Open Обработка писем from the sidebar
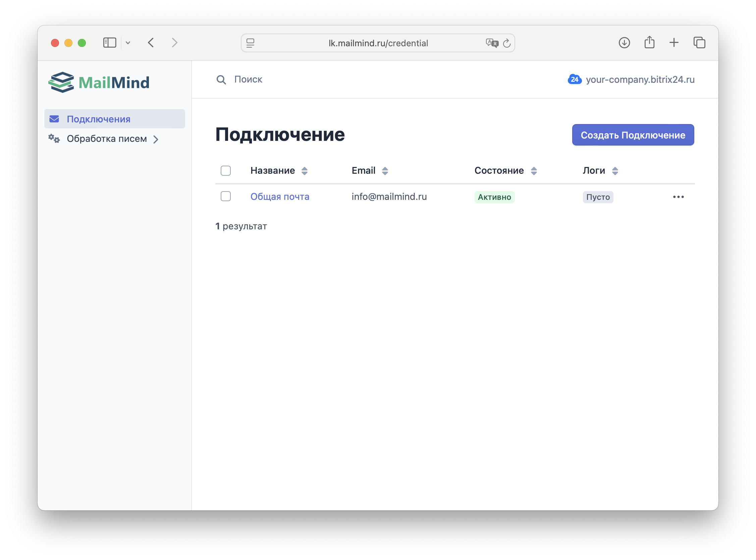 click(107, 138)
